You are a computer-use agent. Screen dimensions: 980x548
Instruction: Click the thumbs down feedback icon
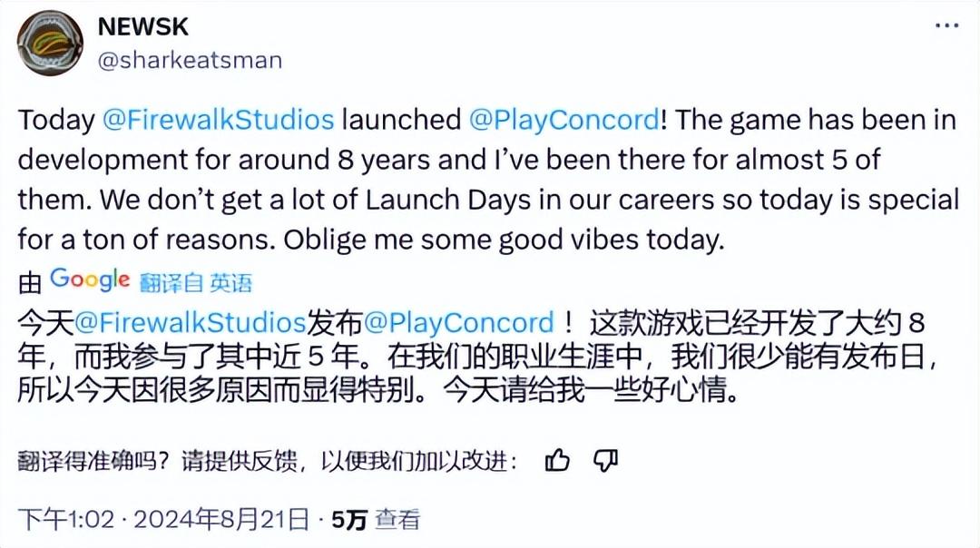click(x=606, y=461)
